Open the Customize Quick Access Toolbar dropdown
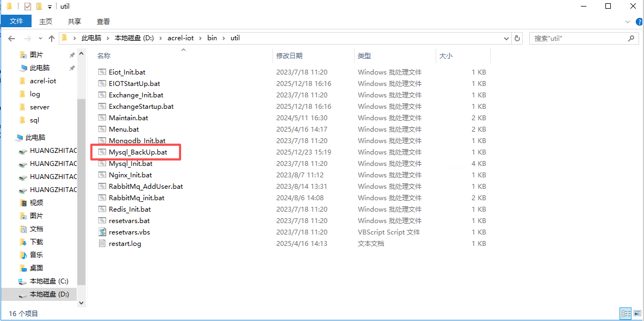Viewport: 644px width, 321px height. 50,7
